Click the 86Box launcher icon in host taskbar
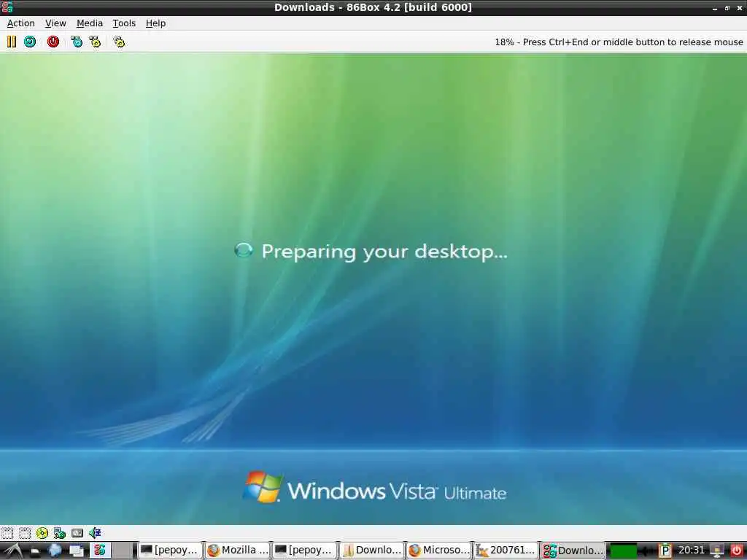This screenshot has height=560, width=747. pos(99,551)
